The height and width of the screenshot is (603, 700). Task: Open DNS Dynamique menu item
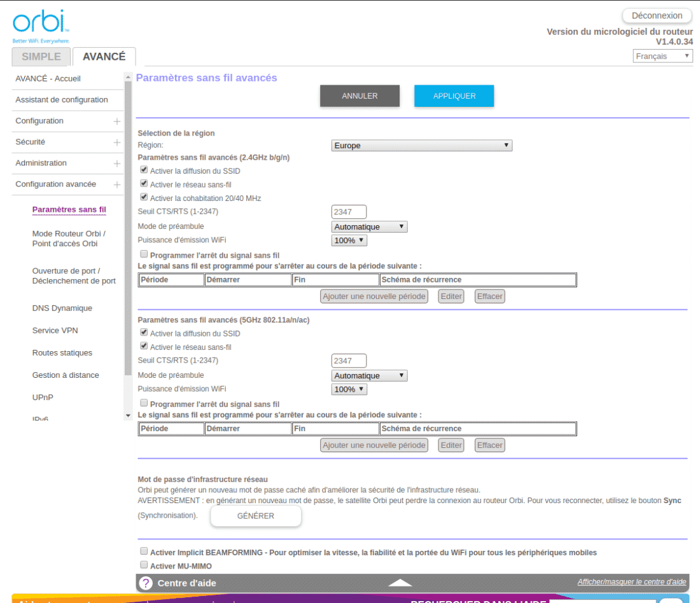click(x=62, y=308)
